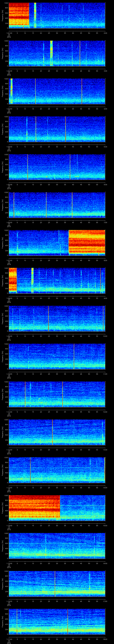Open the spectrogram panel starting at 1:11:00
Screen dimensions: 114x644
pyautogui.click(x=57, y=394)
